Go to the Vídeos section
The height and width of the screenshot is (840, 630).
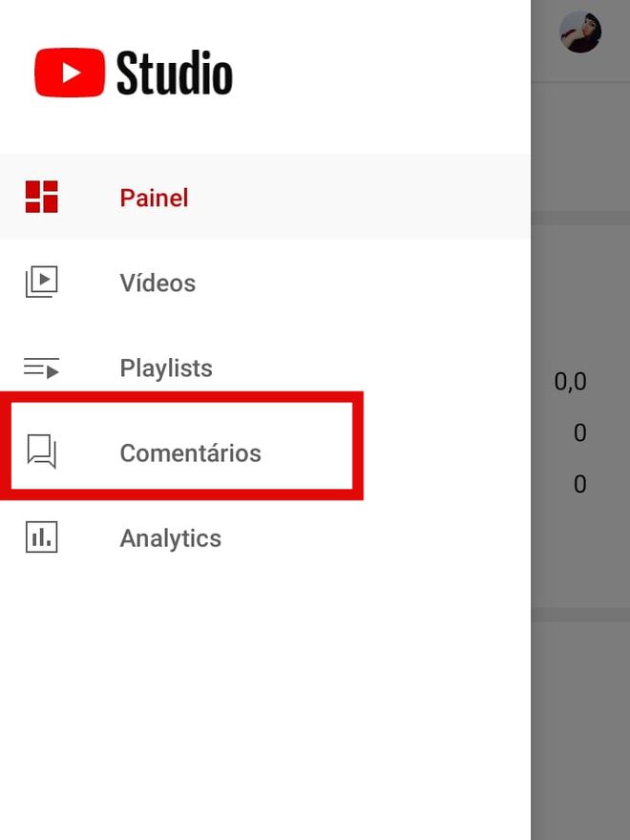158,283
